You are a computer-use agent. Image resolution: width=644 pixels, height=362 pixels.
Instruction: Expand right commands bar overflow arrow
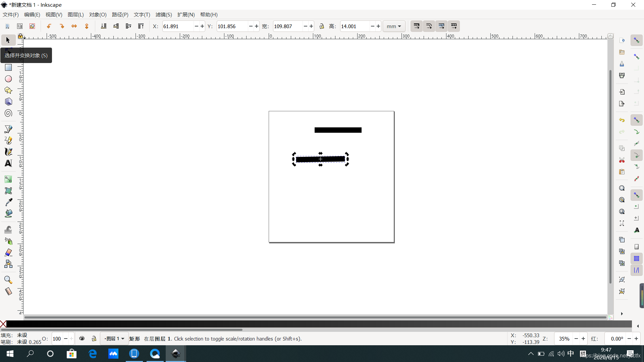click(622, 314)
